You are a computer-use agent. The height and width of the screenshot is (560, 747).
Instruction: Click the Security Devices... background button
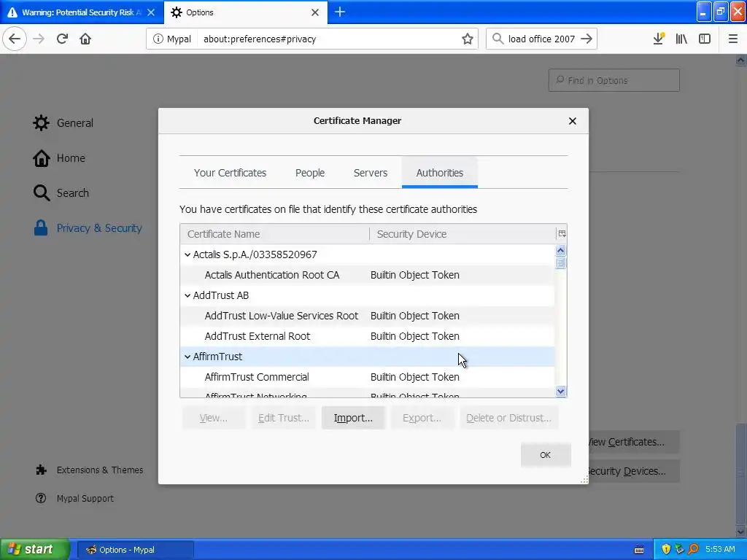pyautogui.click(x=634, y=471)
